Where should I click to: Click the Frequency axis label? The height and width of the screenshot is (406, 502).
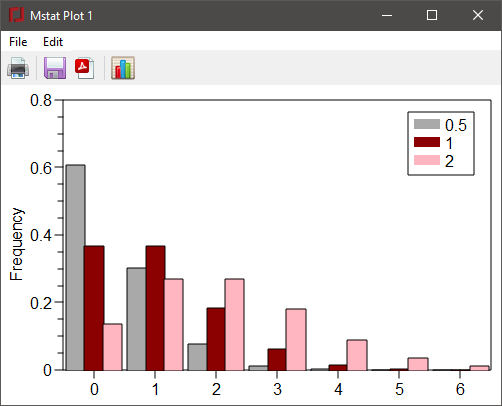pyautogui.click(x=16, y=244)
